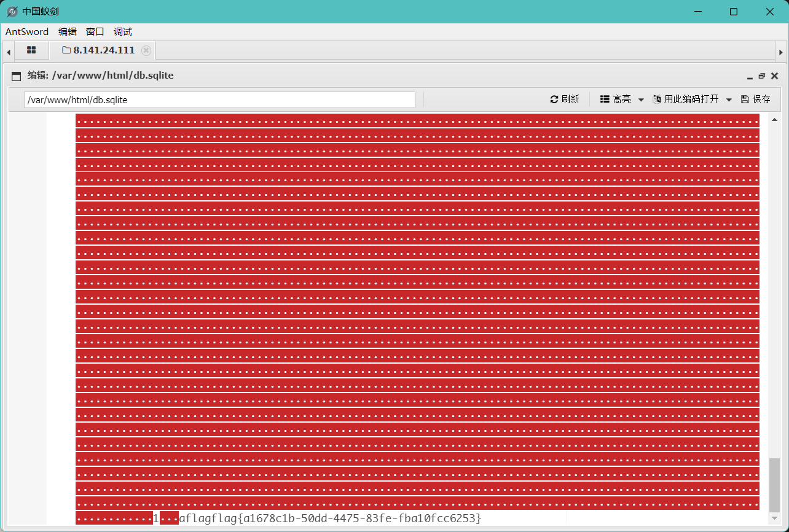Click the encoding icon beside 用此编码打开
789x532 pixels.
point(656,99)
